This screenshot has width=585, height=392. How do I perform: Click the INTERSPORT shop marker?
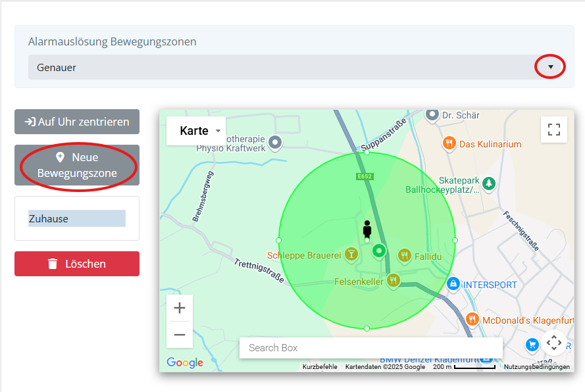point(453,284)
